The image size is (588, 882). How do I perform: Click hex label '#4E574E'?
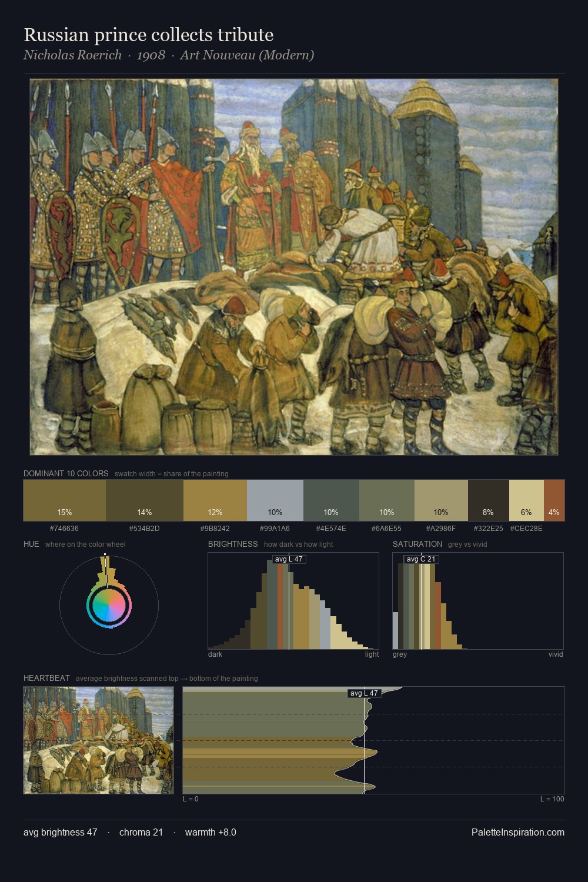[x=331, y=529]
